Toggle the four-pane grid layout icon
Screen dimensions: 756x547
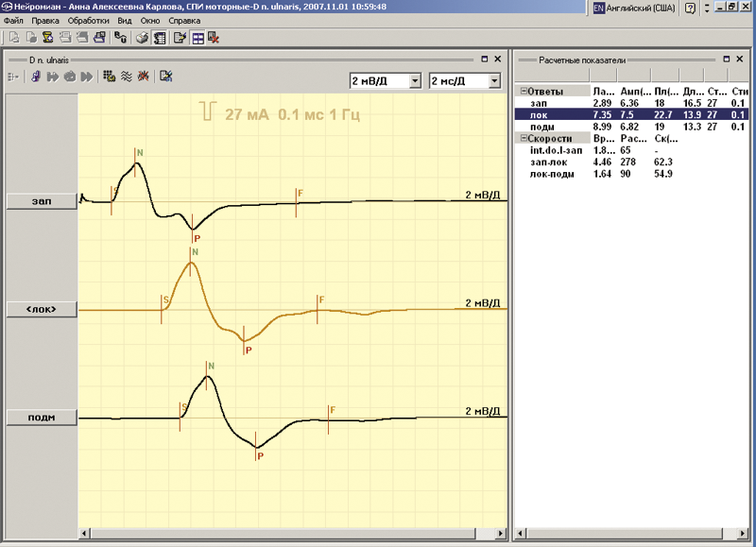(198, 38)
